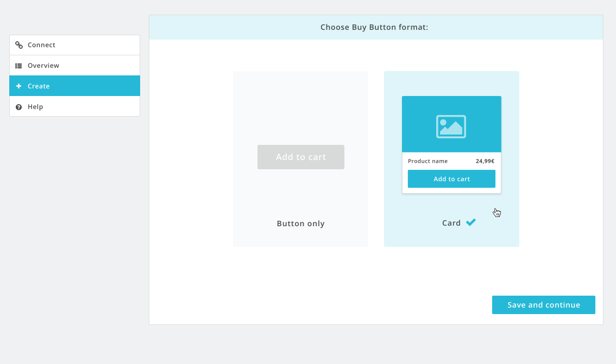
Task: Click the Product name text in preview
Action: point(428,161)
